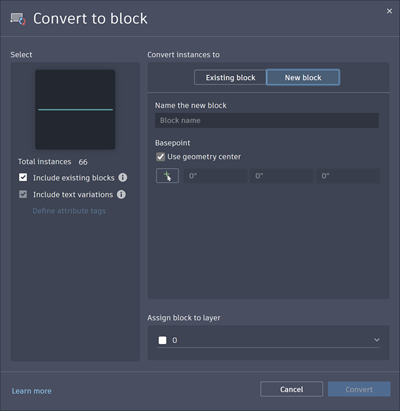This screenshot has width=400, height=411.
Task: Click the pick basepoint cursor icon
Action: (x=167, y=176)
